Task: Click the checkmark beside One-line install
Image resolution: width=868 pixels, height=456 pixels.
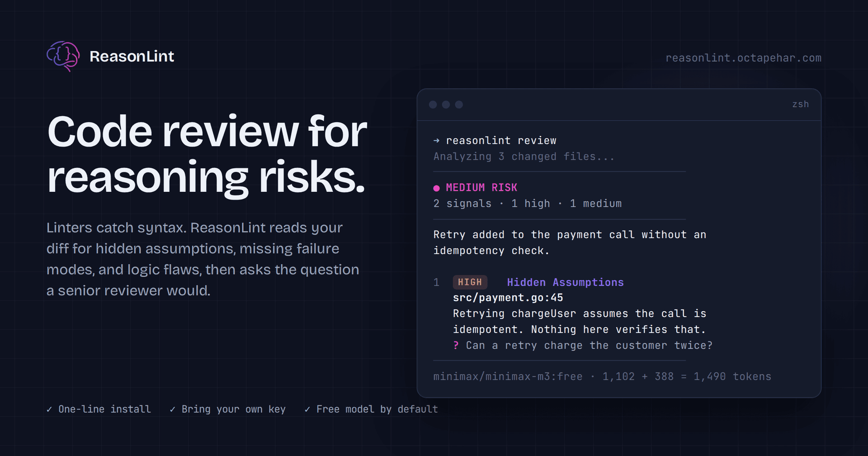Action: (x=49, y=409)
